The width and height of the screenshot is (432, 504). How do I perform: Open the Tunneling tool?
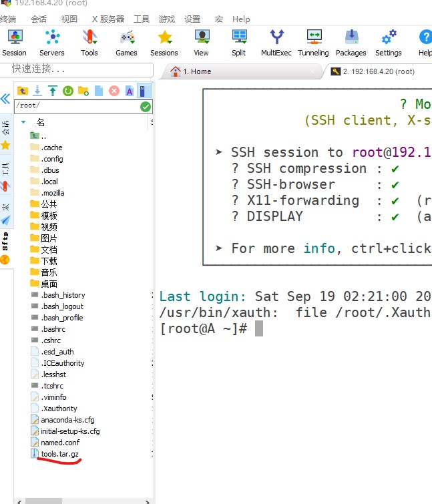pyautogui.click(x=314, y=43)
